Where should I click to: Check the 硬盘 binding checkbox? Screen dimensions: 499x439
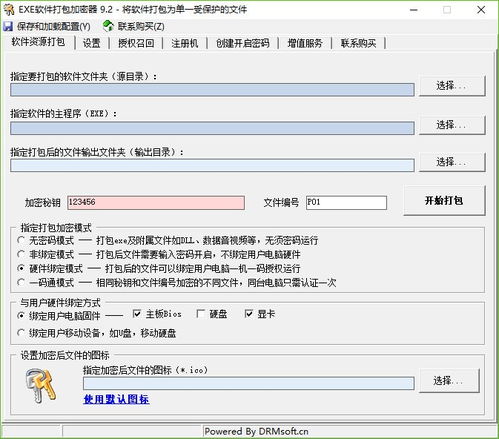pyautogui.click(x=201, y=314)
